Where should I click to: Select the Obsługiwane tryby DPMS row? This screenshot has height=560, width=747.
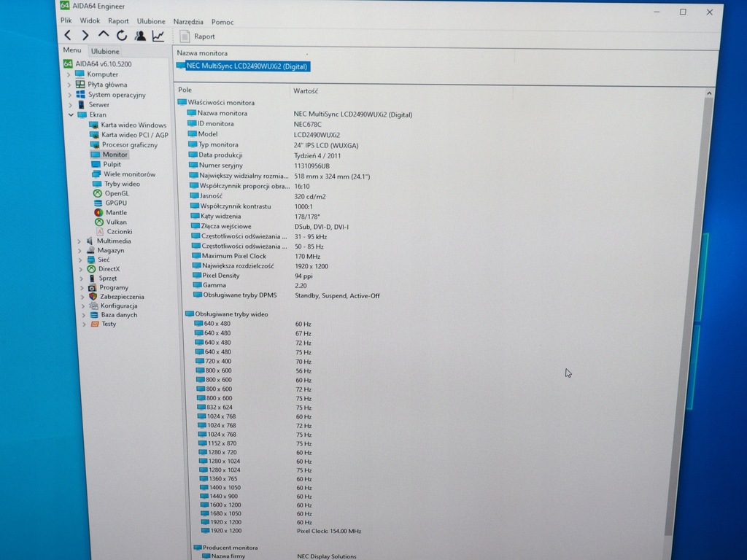pos(287,295)
